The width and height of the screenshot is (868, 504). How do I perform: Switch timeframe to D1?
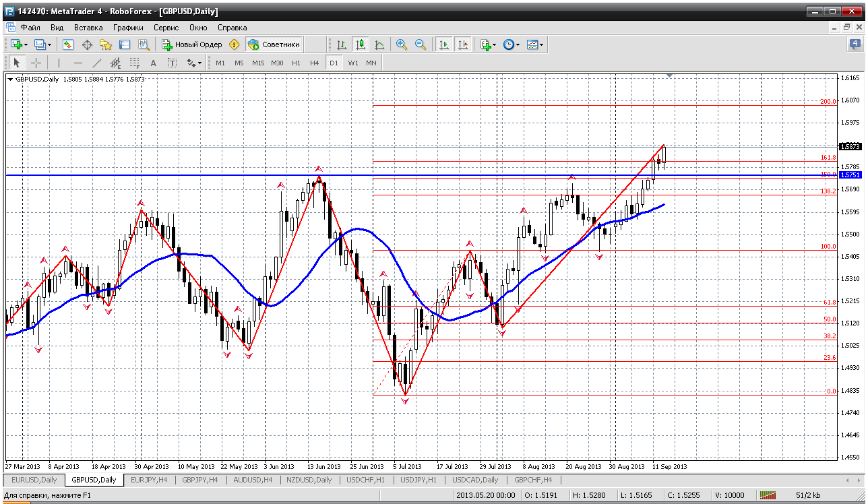(x=334, y=63)
